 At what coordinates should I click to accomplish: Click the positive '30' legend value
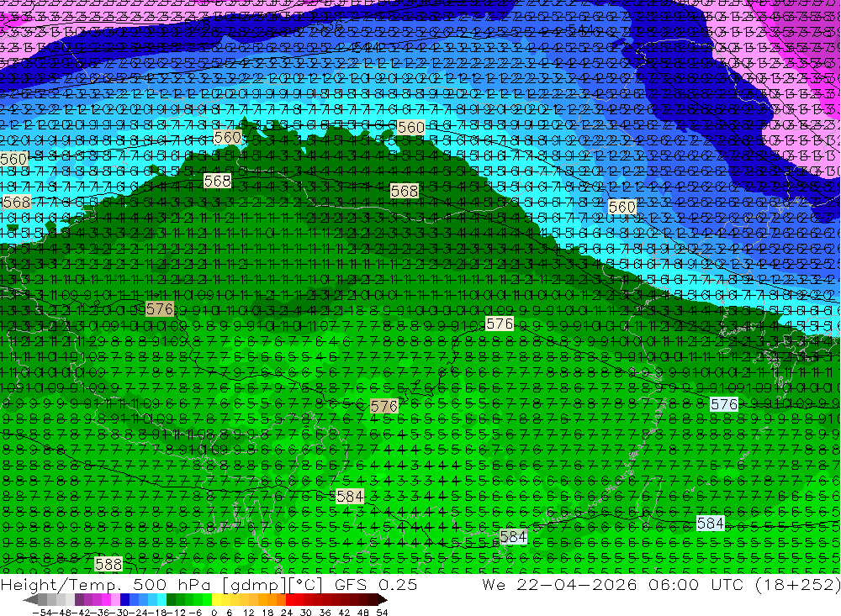[x=306, y=613]
